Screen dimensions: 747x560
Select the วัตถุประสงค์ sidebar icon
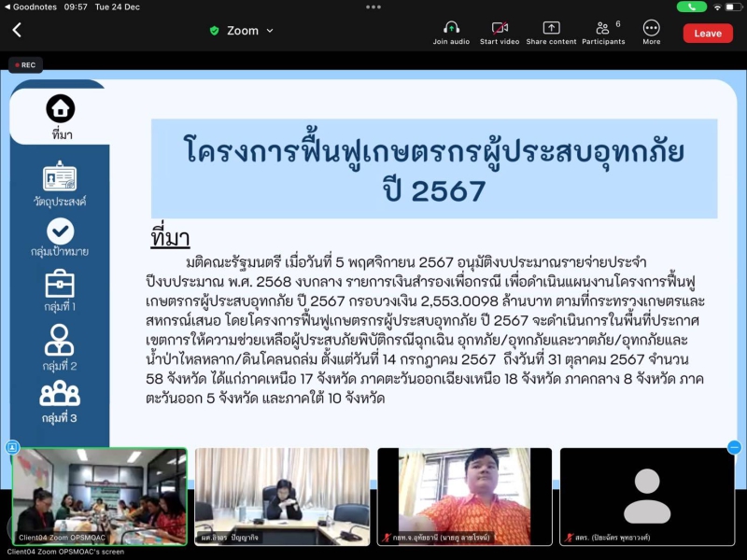tap(60, 176)
